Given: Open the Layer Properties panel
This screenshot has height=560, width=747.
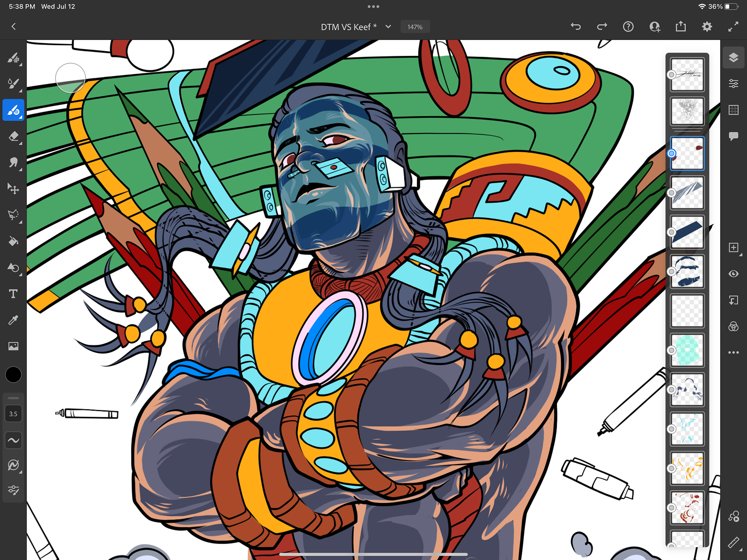Looking at the screenshot, I should (733, 84).
